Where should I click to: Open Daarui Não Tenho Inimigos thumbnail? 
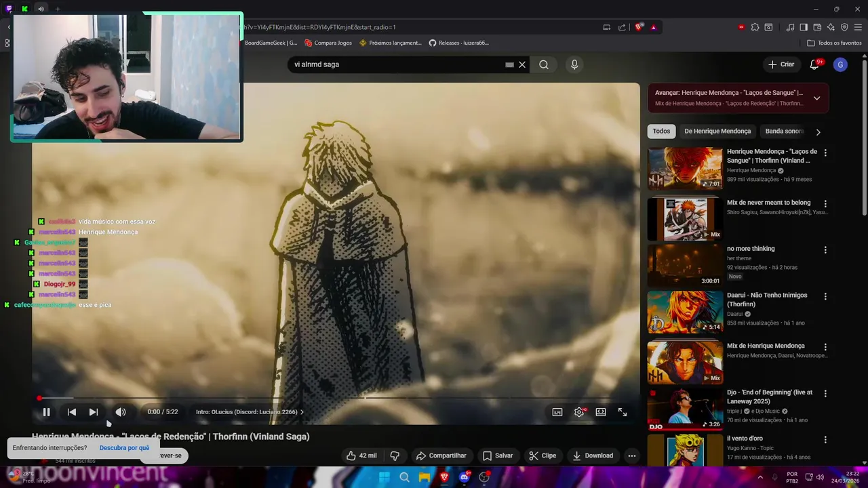pyautogui.click(x=685, y=312)
